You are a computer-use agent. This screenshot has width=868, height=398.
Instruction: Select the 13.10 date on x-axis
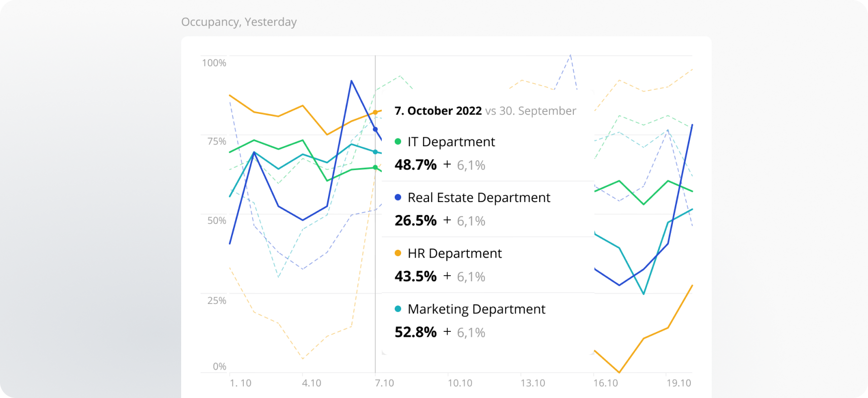tap(533, 383)
